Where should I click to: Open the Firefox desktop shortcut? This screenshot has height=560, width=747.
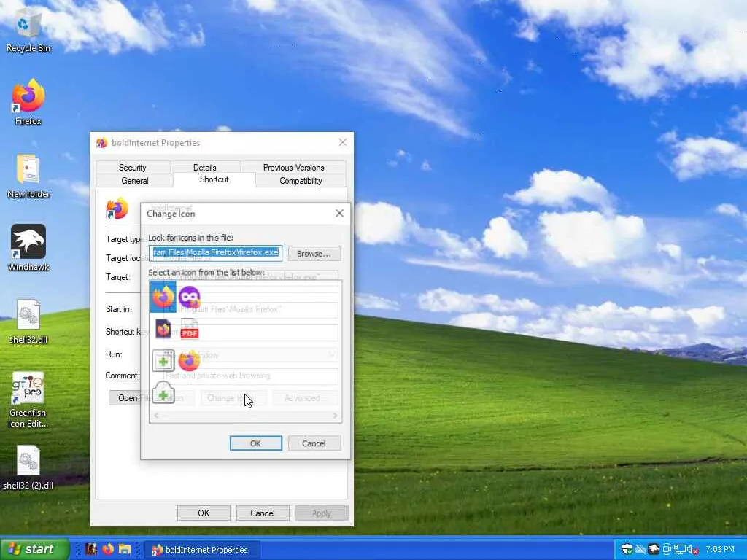28,102
